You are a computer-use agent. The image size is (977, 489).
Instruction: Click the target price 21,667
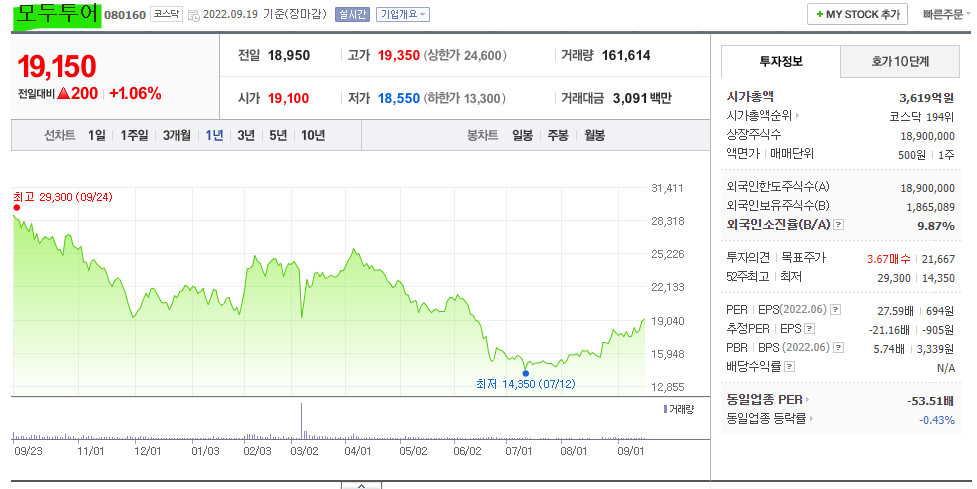click(x=938, y=259)
